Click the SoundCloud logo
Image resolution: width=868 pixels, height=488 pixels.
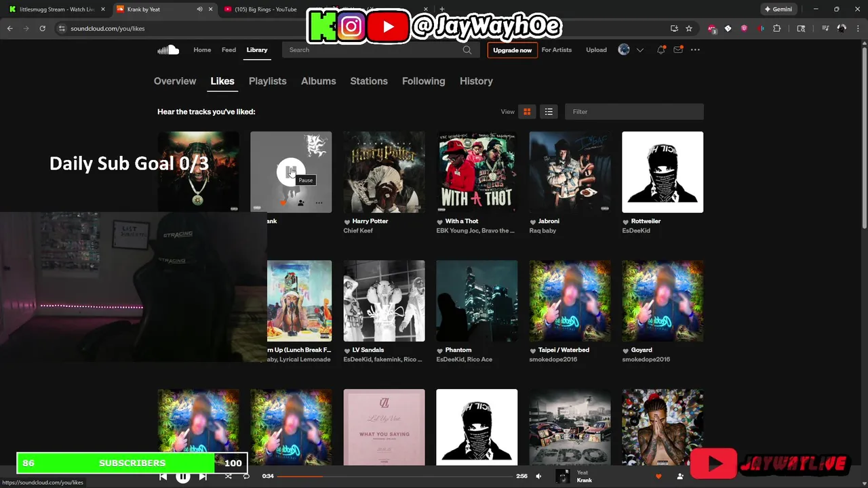pyautogui.click(x=168, y=49)
